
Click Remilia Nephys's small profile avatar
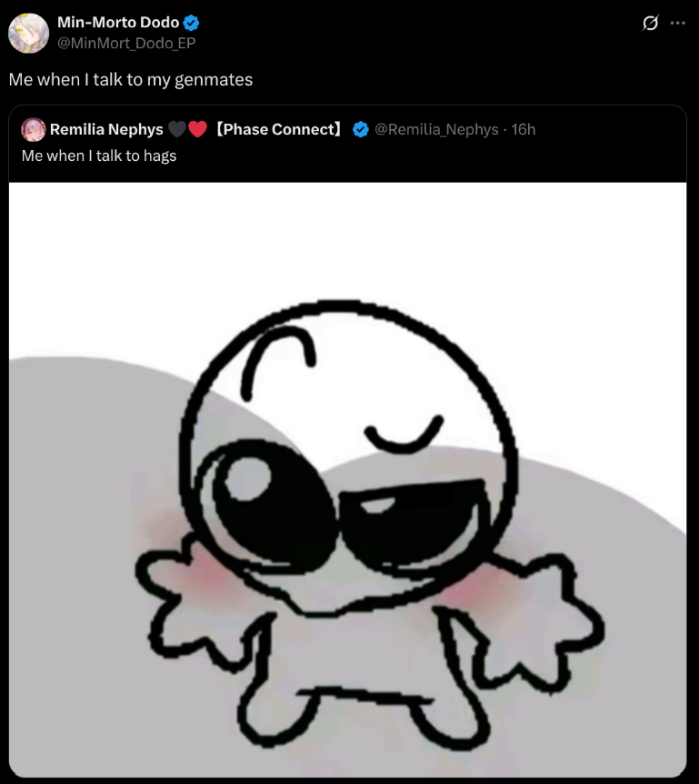[x=33, y=129]
